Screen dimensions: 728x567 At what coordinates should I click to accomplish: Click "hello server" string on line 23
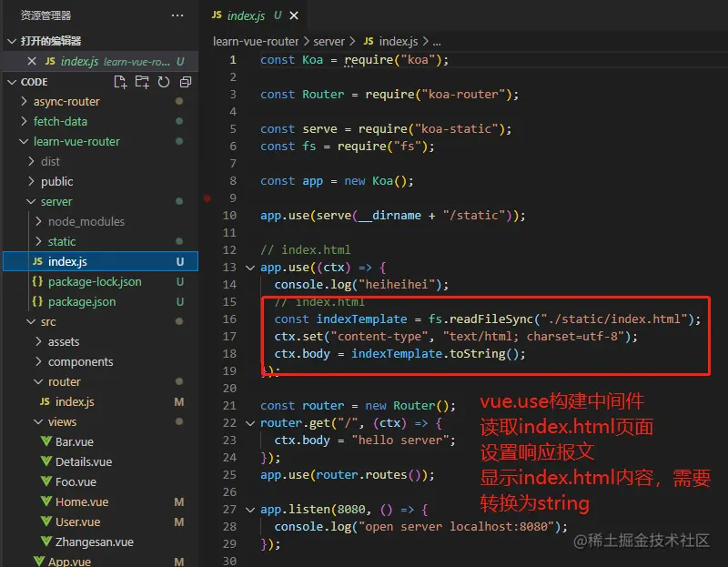(x=400, y=440)
